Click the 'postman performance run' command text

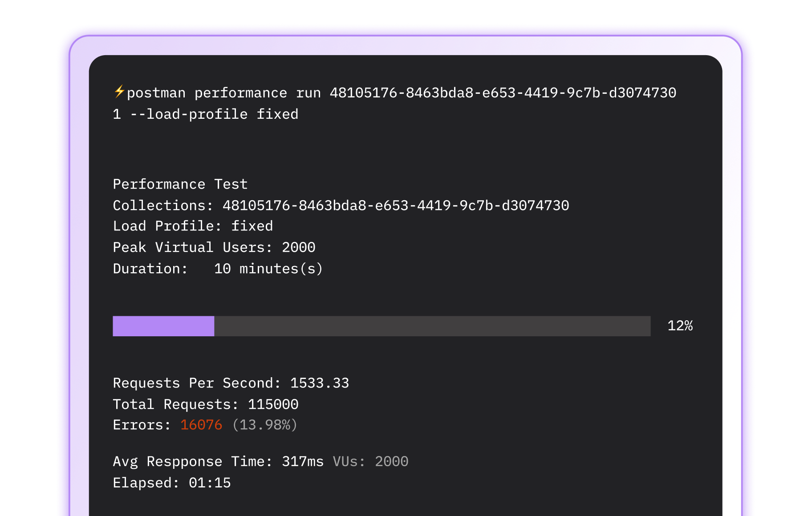(x=223, y=93)
